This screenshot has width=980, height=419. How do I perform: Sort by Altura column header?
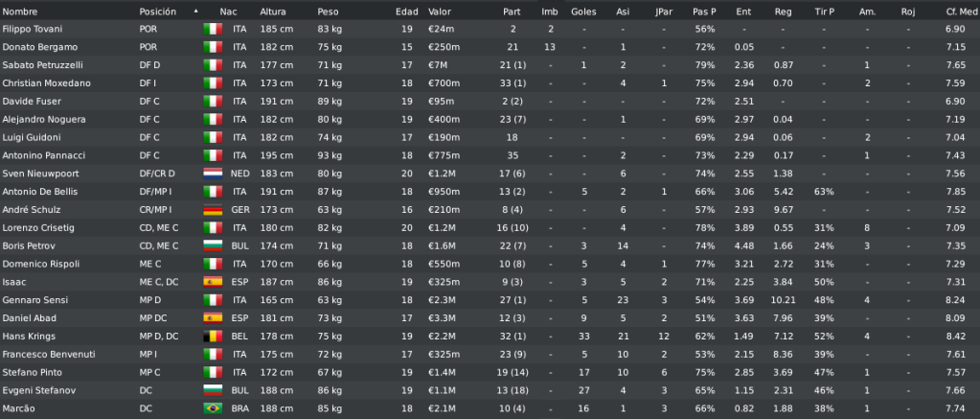pos(273,12)
